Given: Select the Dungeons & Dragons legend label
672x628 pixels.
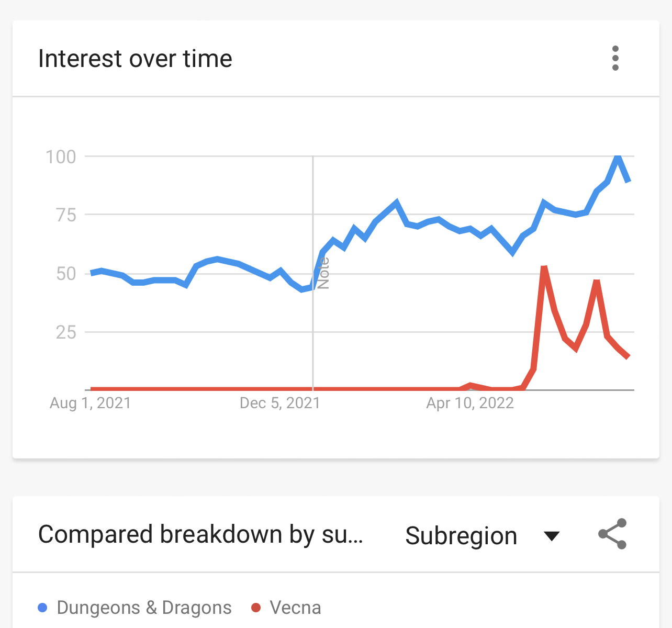Looking at the screenshot, I should [144, 608].
